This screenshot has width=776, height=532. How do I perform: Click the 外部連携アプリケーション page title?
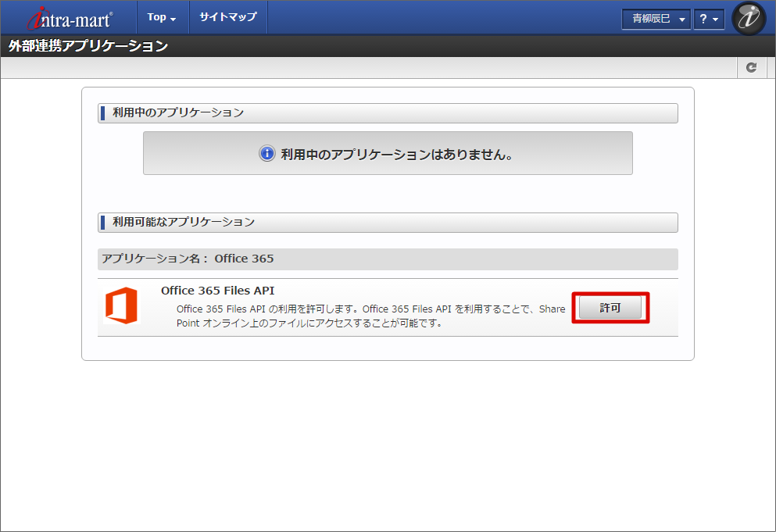pos(88,46)
